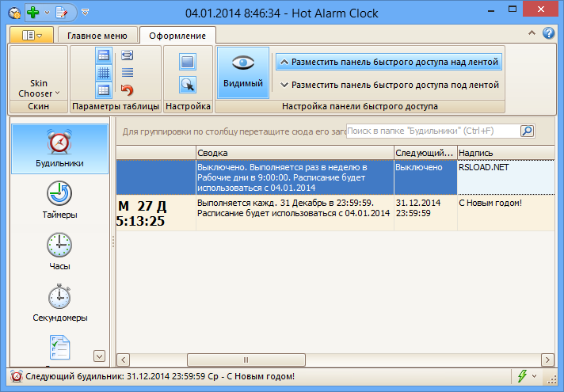Click the horizontal scrollbar right arrow

[x=548, y=360]
